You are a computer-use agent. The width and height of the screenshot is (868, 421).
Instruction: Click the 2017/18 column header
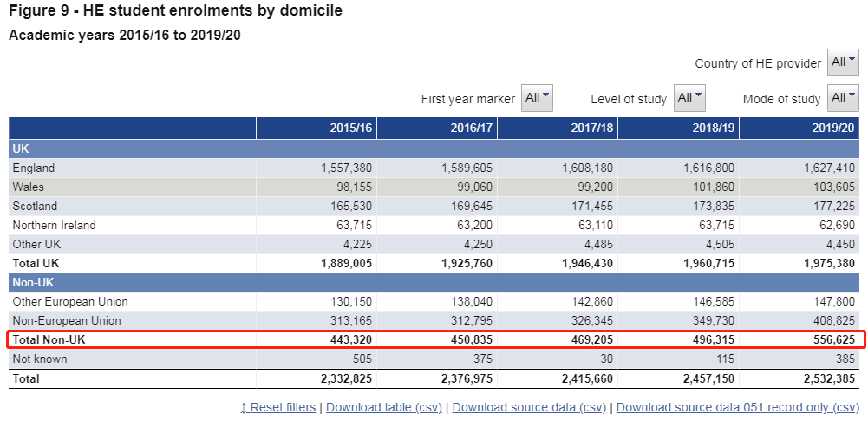(592, 128)
